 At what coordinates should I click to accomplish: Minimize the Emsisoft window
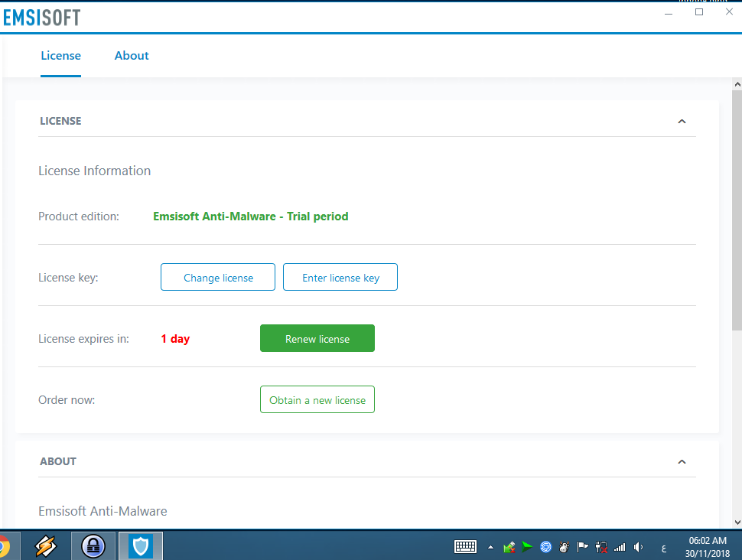pos(669,14)
